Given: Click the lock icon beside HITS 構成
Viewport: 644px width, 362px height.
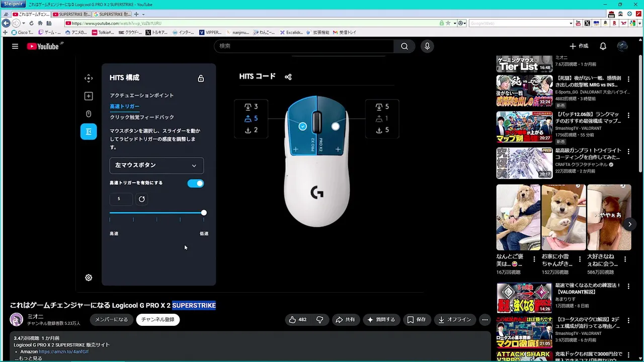Looking at the screenshot, I should click(x=201, y=78).
